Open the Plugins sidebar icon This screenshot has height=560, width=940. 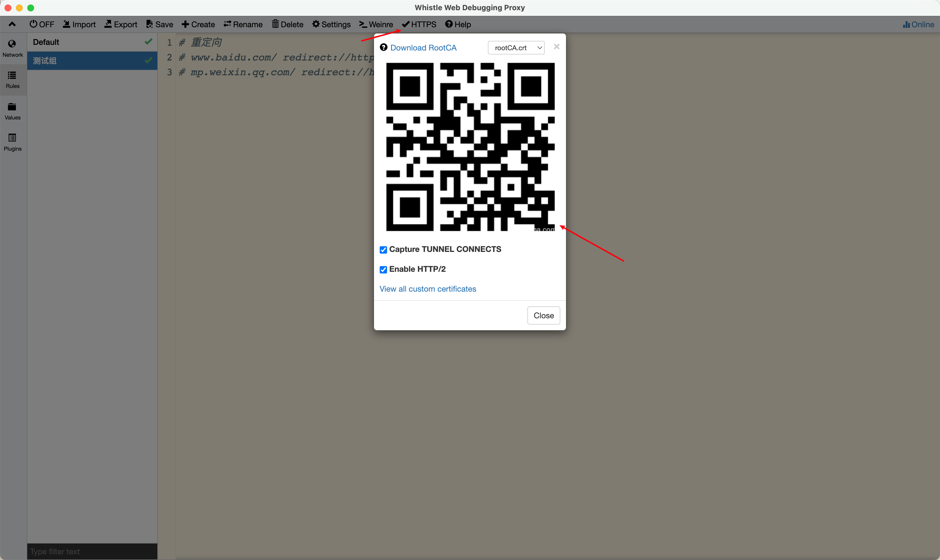point(12,138)
